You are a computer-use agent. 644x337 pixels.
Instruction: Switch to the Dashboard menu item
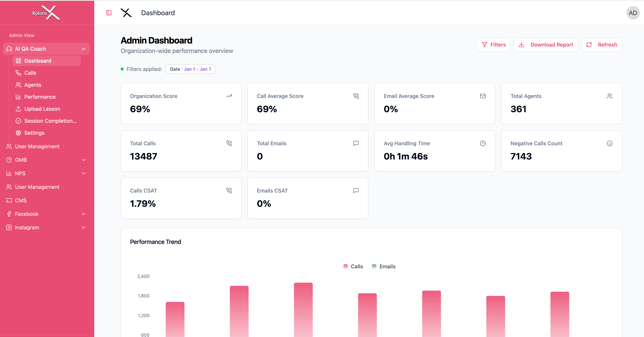click(x=38, y=61)
